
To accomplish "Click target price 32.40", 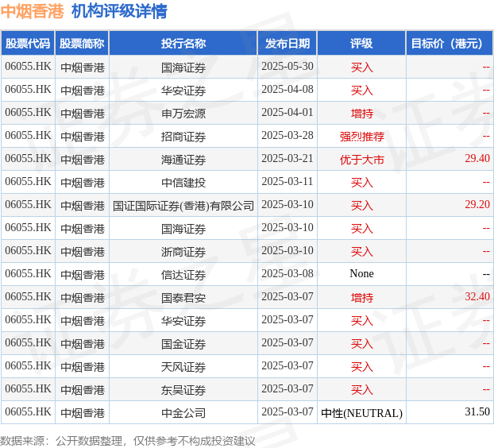I will tap(477, 296).
